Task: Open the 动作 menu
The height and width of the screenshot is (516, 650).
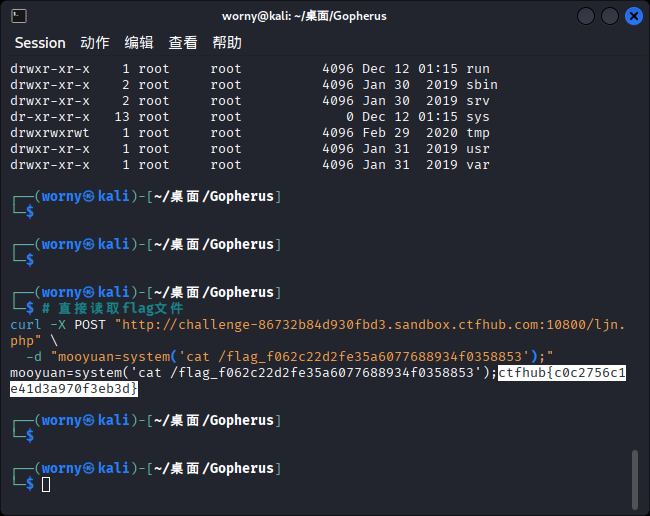Action: [x=95, y=43]
